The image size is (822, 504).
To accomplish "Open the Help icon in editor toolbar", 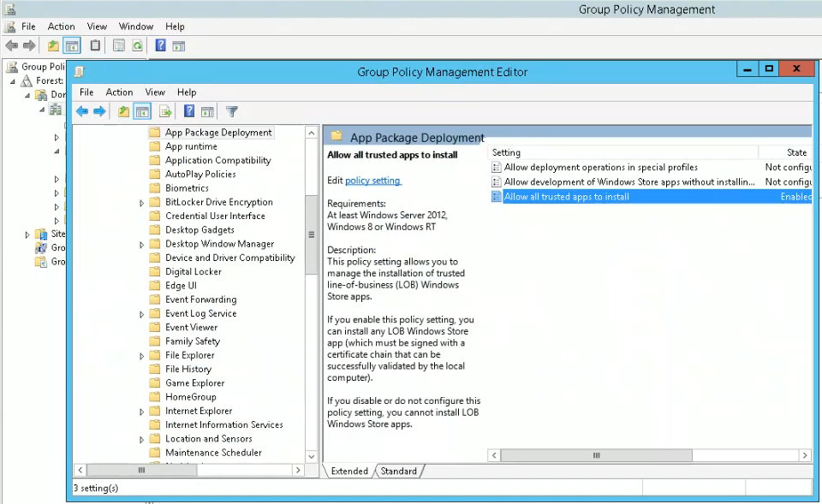I will point(189,111).
